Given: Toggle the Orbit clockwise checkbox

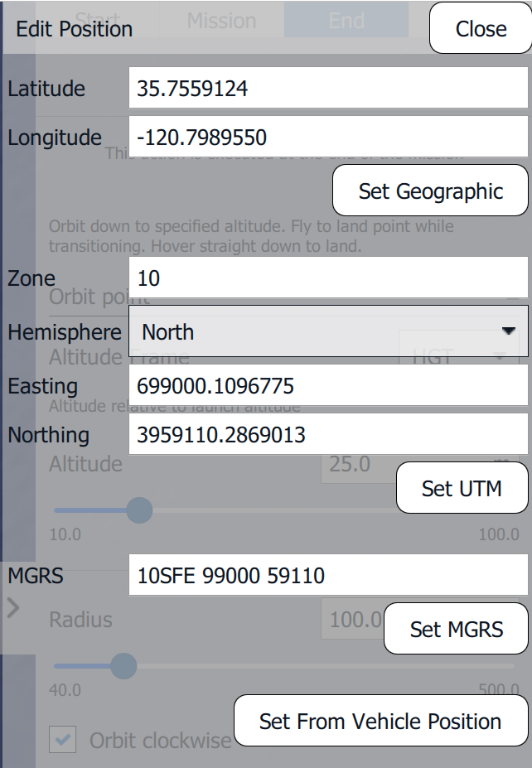Looking at the screenshot, I should tap(62, 740).
